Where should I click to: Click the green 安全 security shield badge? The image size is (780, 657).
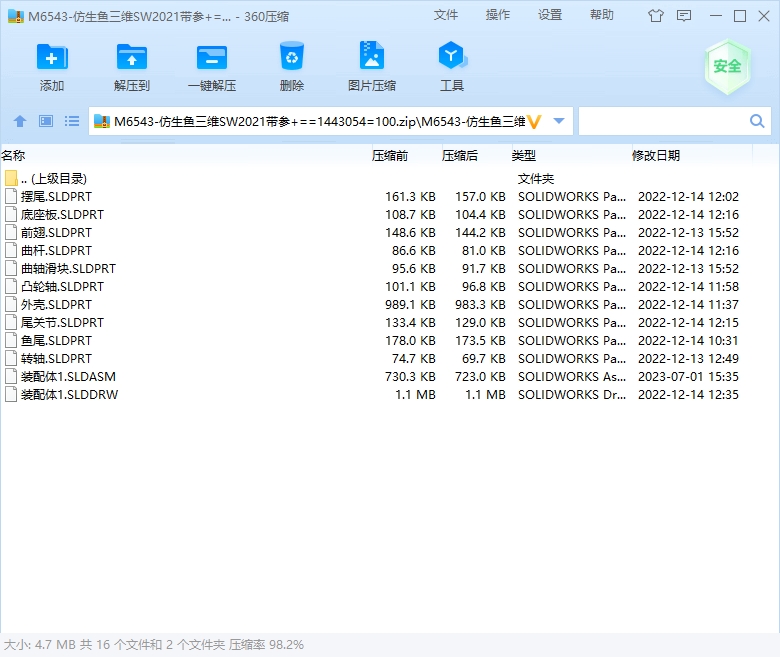coord(727,67)
